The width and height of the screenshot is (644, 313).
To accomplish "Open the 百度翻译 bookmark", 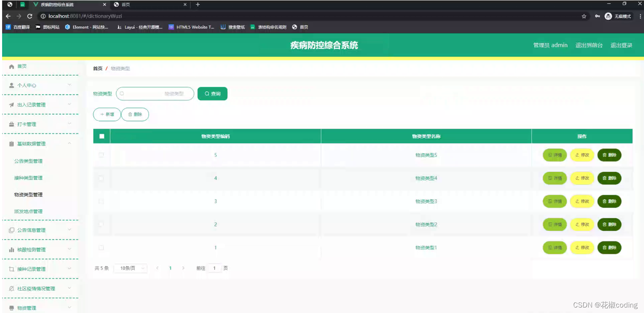I will tap(18, 27).
